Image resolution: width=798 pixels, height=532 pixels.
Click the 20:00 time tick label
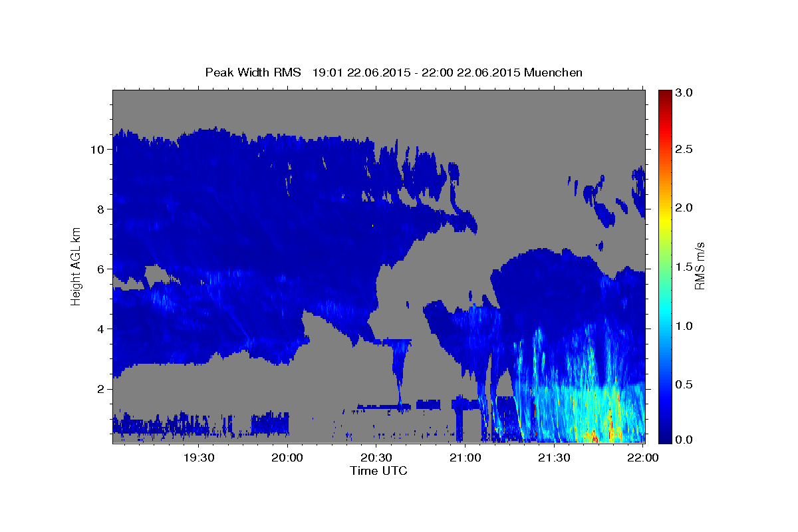pyautogui.click(x=288, y=458)
